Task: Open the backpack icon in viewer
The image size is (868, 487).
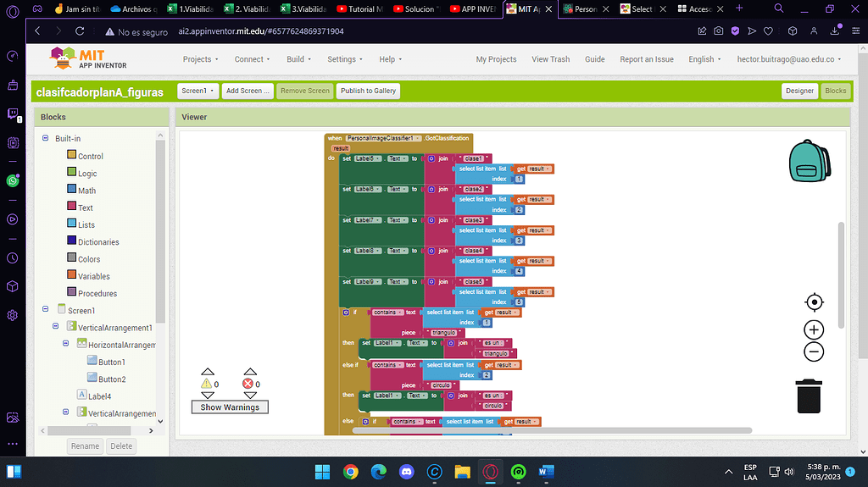Action: pos(813,162)
